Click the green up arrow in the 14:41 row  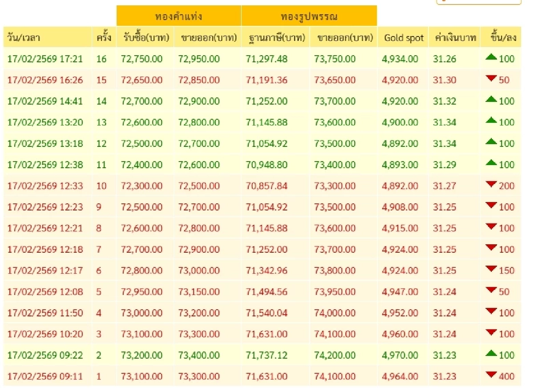[x=491, y=100]
